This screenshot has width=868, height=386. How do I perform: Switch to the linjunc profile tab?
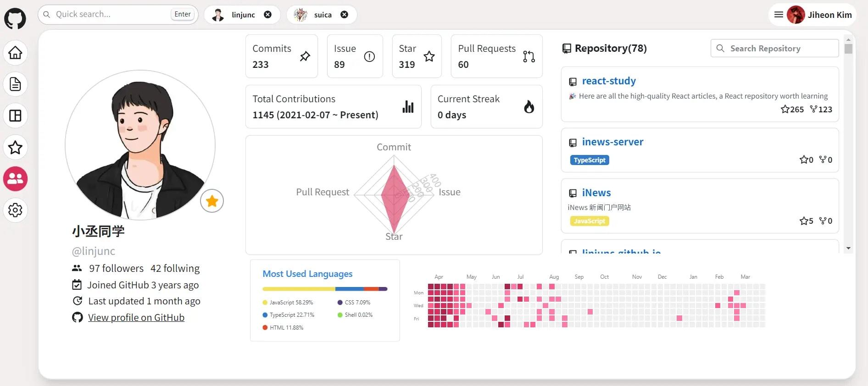click(243, 15)
